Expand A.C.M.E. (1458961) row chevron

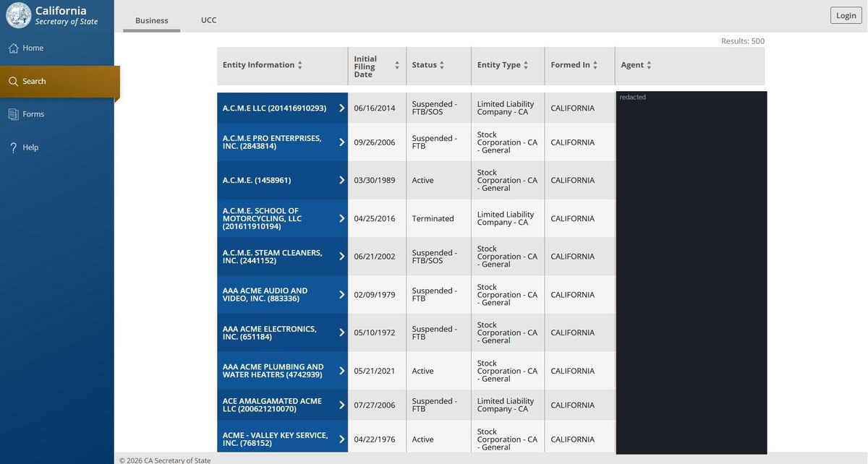[x=341, y=181]
